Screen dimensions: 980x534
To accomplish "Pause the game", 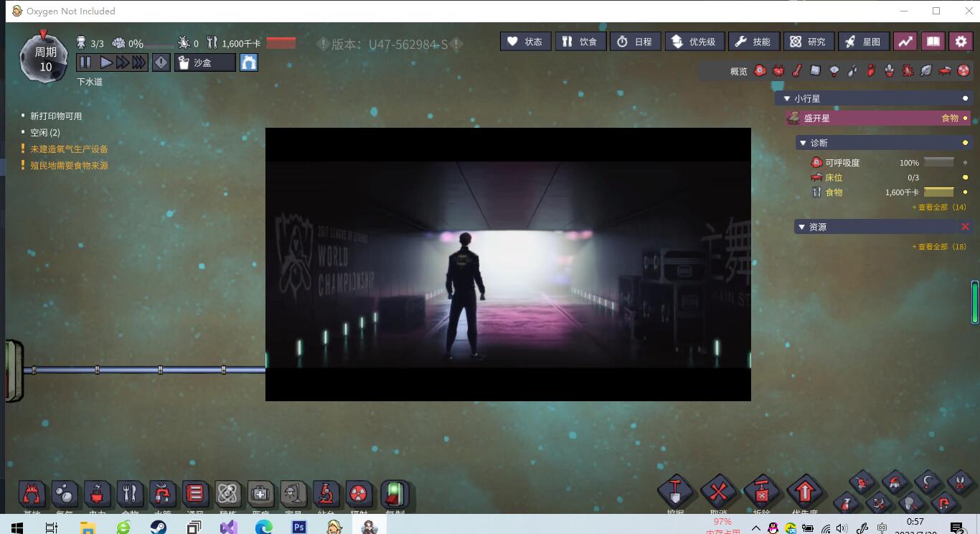I will click(x=85, y=62).
